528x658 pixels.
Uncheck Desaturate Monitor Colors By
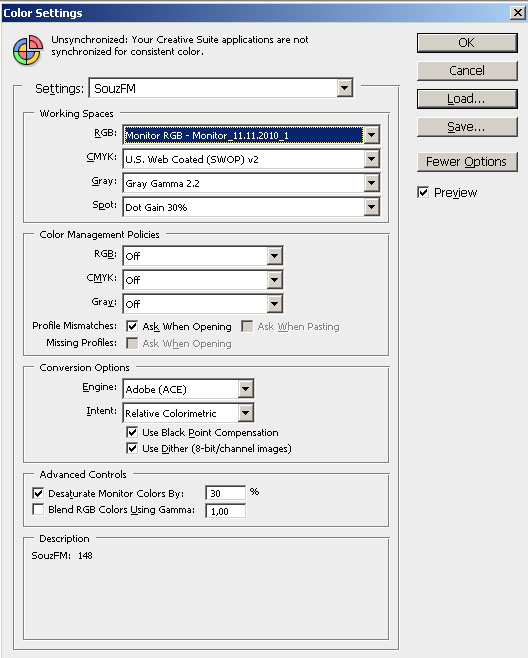[38, 493]
